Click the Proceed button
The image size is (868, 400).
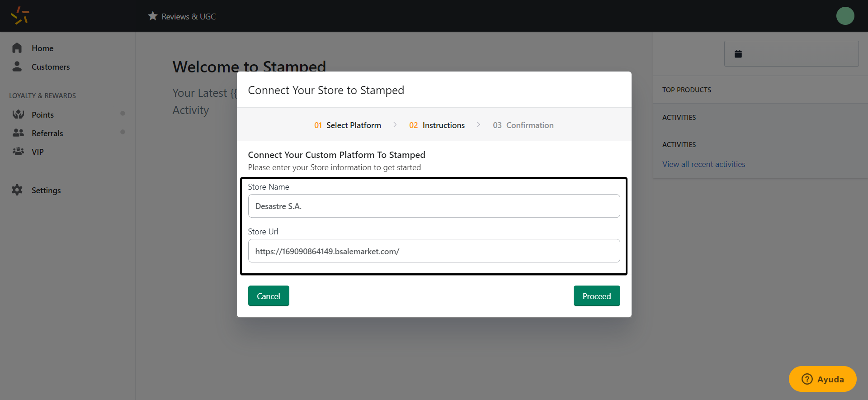597,296
